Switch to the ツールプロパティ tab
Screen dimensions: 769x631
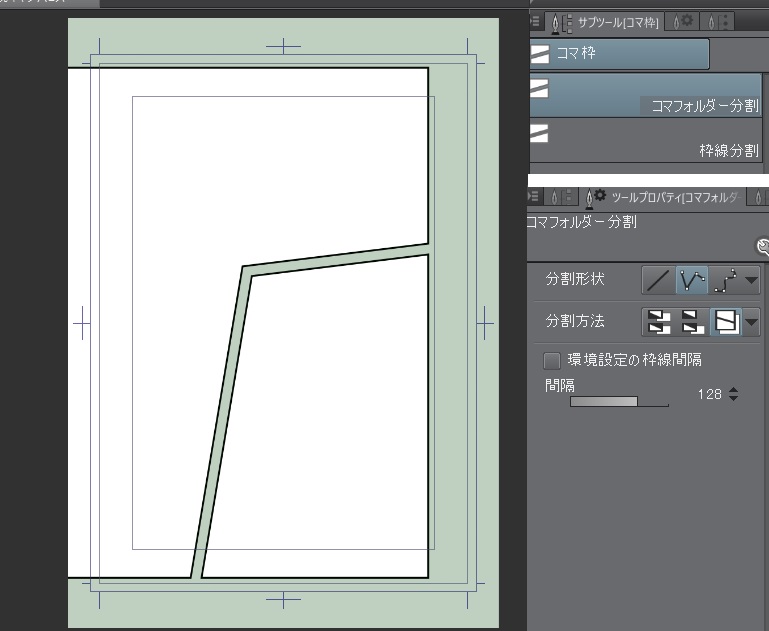pos(664,197)
